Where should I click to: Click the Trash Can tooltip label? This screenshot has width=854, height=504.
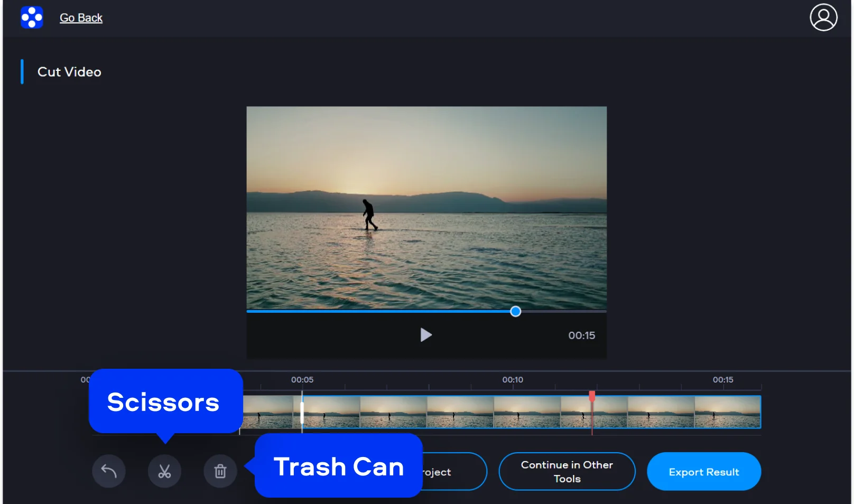(339, 466)
